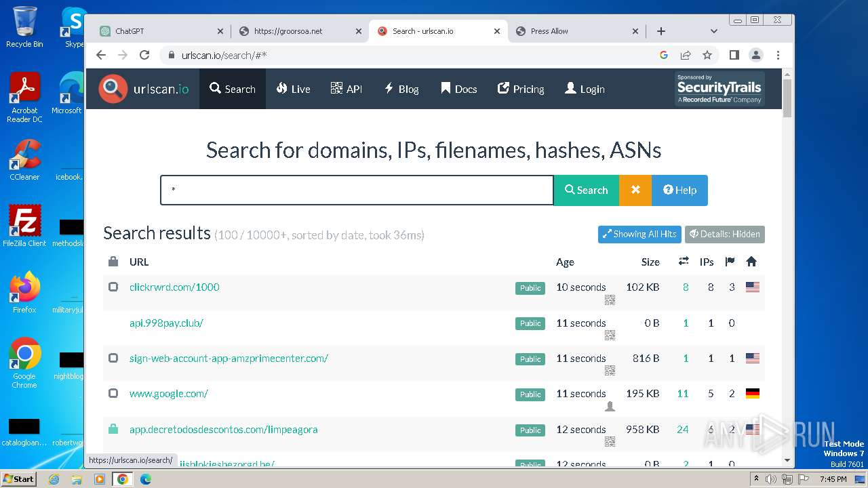Click the lock column header icon
Screen dimensions: 868x488
[113, 262]
